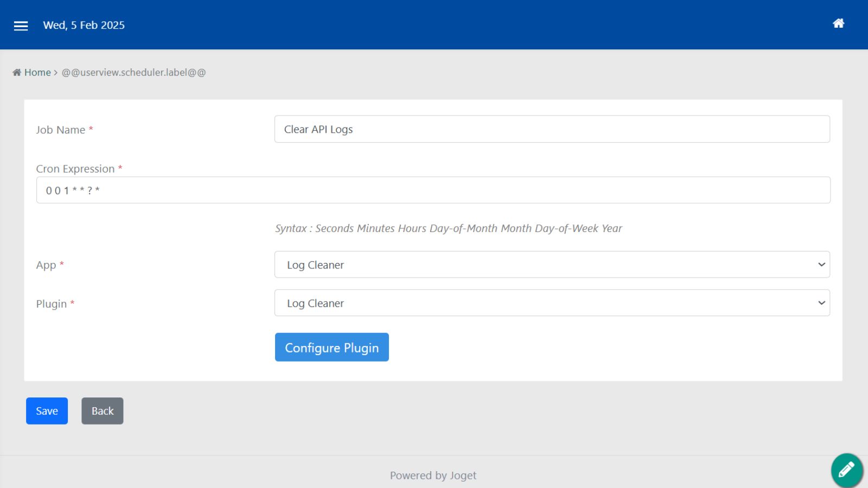This screenshot has height=488, width=868.
Task: Click the App field label
Action: click(46, 265)
